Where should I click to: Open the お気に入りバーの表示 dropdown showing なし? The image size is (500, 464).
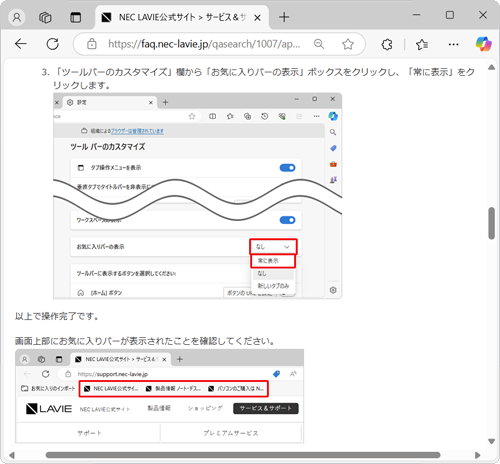point(273,247)
